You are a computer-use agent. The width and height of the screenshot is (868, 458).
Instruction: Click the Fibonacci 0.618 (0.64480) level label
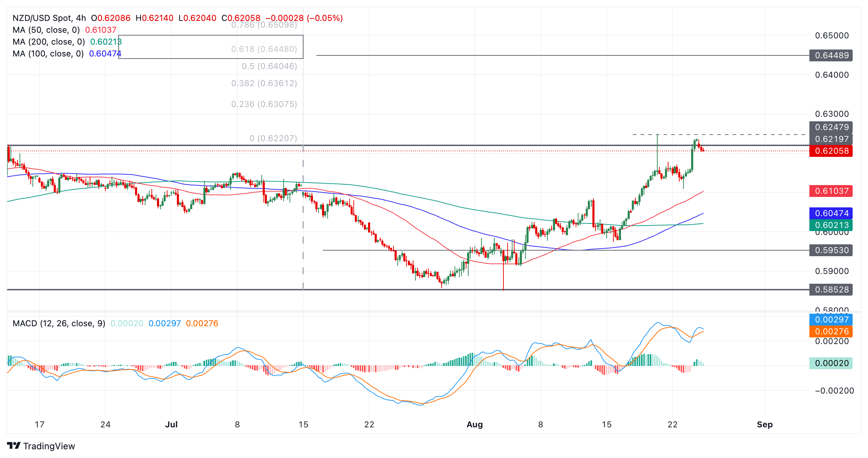click(x=264, y=49)
